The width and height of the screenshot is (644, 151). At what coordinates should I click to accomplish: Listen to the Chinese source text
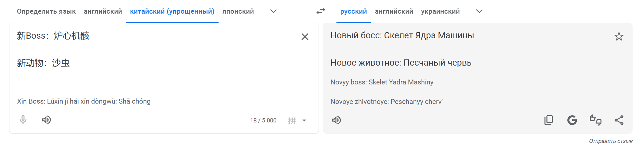(46, 120)
